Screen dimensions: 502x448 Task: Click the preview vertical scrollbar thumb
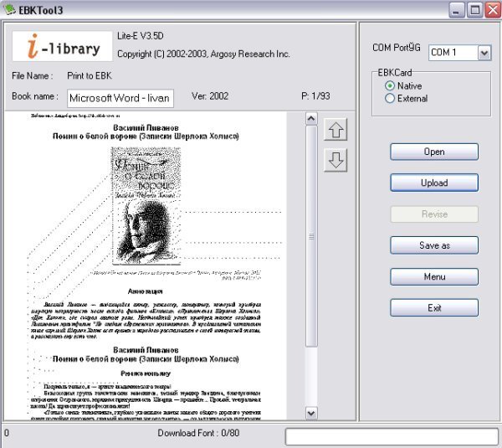tap(311, 236)
